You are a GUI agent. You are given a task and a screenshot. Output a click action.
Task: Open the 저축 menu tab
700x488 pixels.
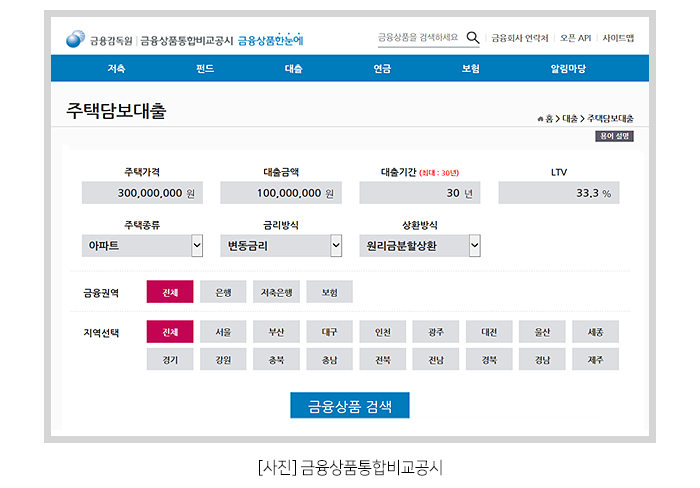(x=117, y=69)
